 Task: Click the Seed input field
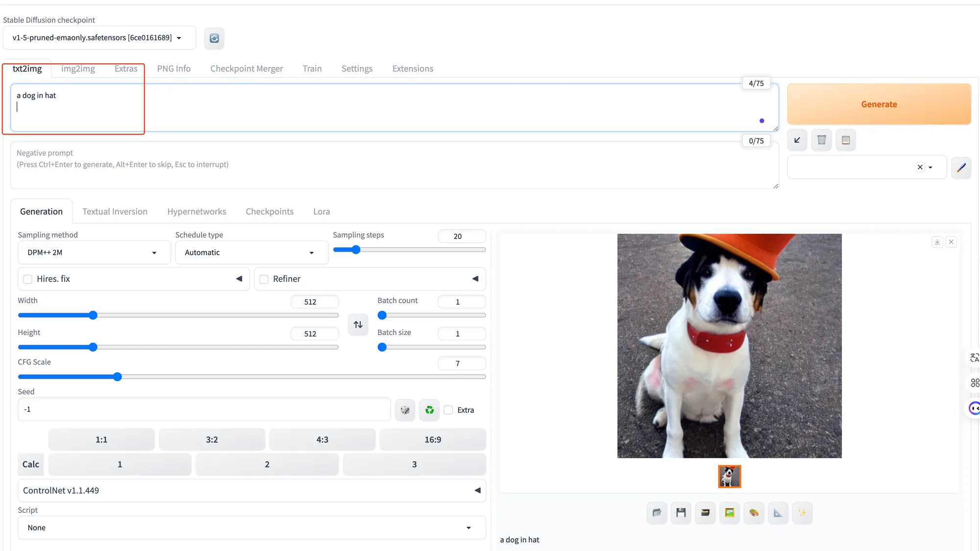(204, 409)
